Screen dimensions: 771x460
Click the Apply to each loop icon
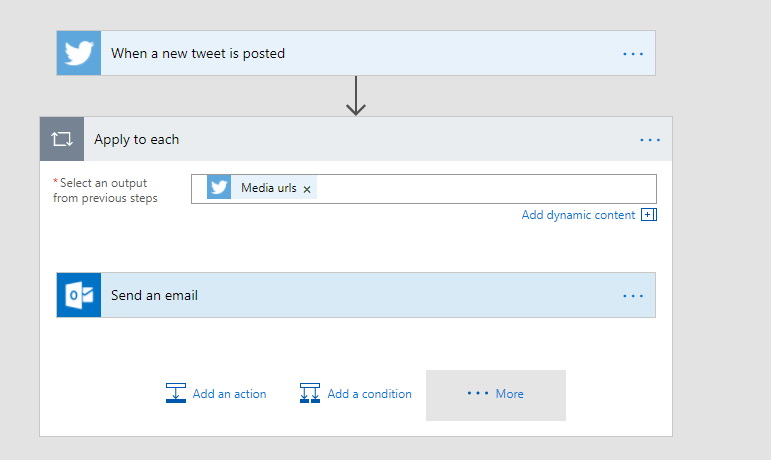62,139
